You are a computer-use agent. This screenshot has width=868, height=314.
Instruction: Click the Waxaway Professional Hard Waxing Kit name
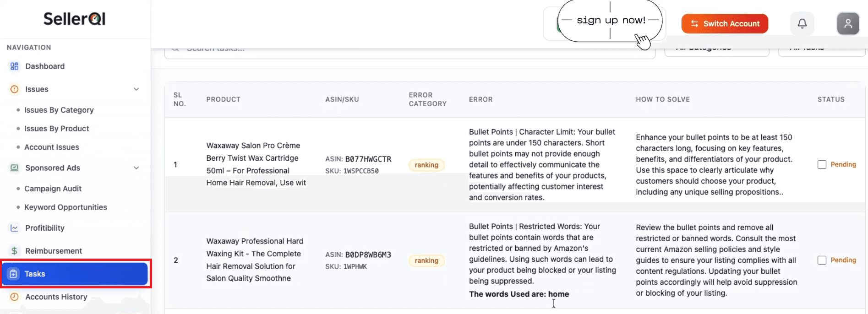pos(255,260)
